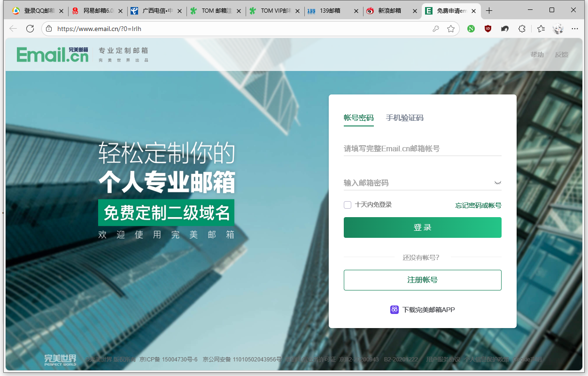Open the browser extensions puzzle icon
The image size is (588, 376).
(x=522, y=29)
